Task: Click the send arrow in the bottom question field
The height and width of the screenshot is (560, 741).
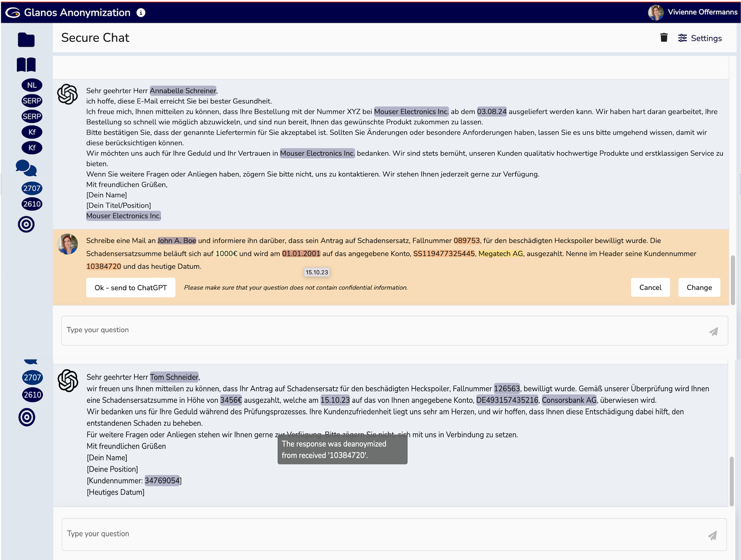Action: pos(713,536)
